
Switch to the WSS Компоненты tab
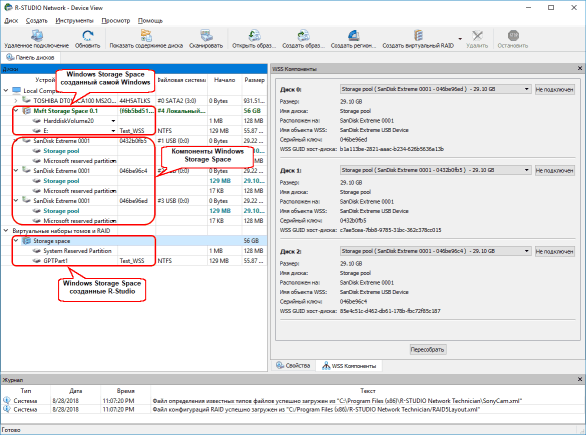[x=349, y=365]
